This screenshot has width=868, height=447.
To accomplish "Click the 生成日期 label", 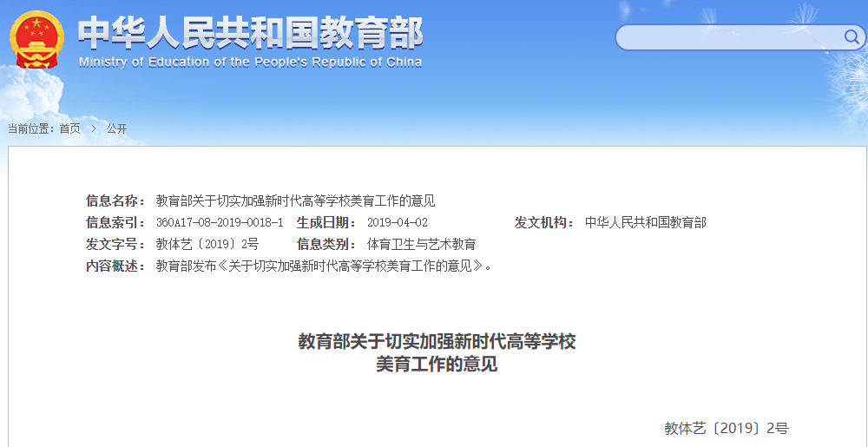I will 326,223.
